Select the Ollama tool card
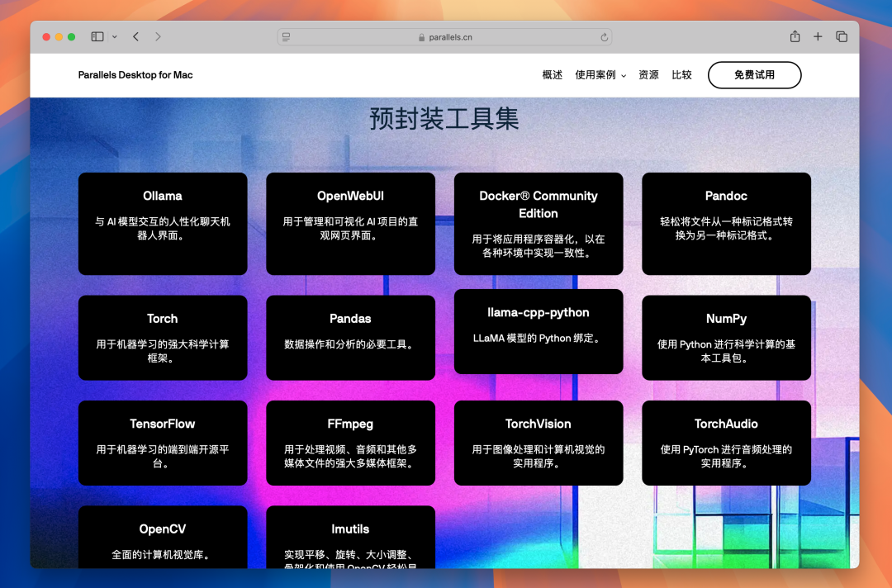The width and height of the screenshot is (892, 588). click(163, 224)
